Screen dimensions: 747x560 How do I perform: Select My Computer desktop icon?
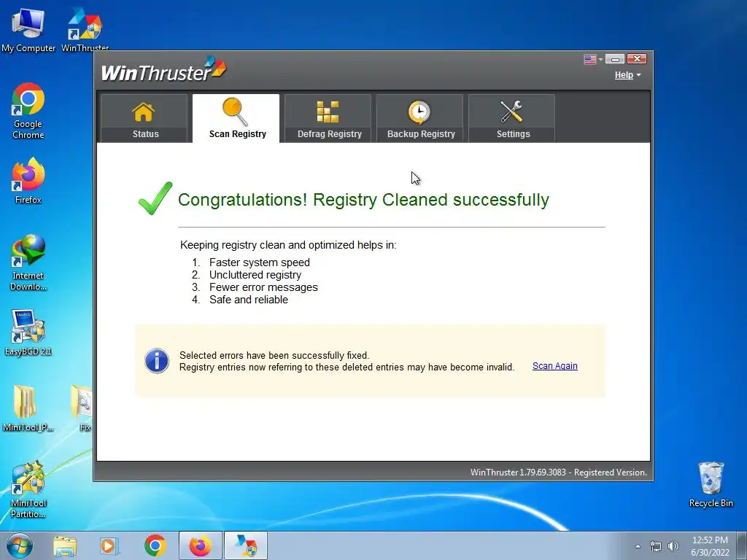28,29
